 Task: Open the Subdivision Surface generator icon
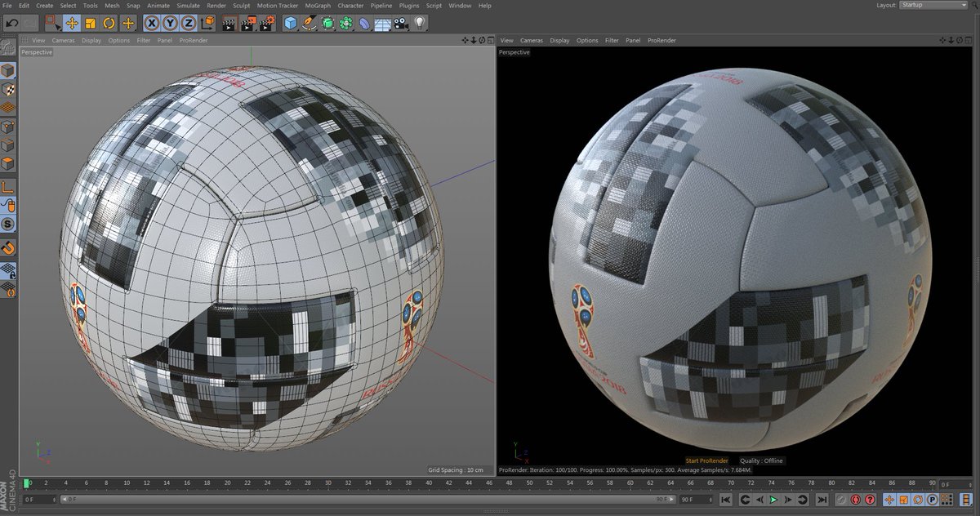coord(328,23)
